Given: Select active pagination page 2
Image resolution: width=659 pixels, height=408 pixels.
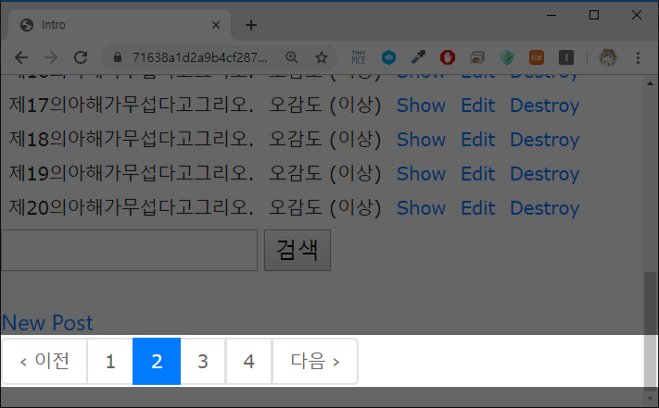Looking at the screenshot, I should (157, 361).
